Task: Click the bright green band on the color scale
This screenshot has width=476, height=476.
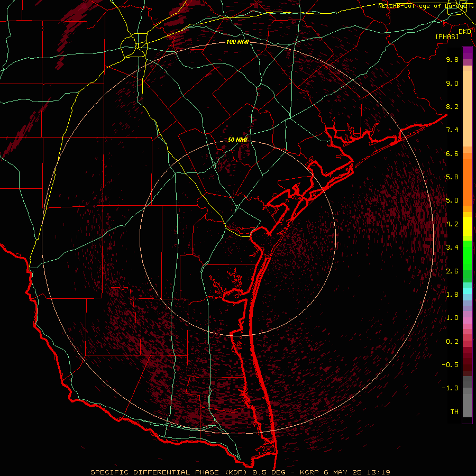Action: [467, 255]
